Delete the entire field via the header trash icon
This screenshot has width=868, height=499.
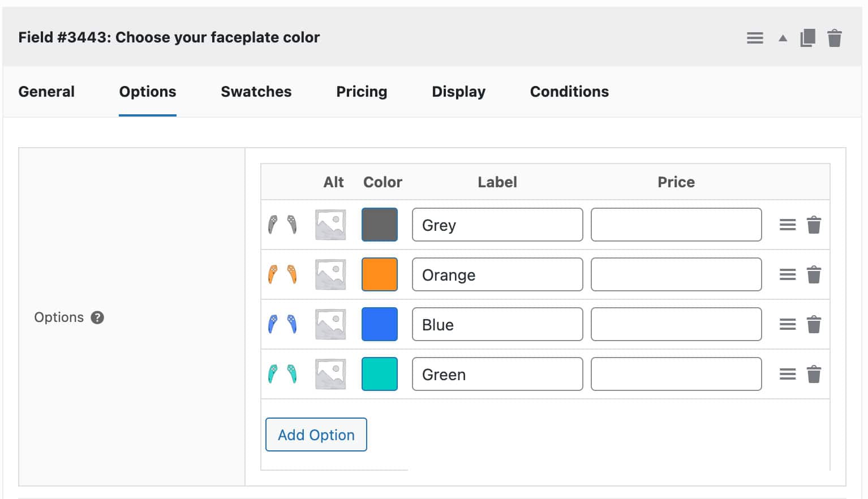point(835,37)
